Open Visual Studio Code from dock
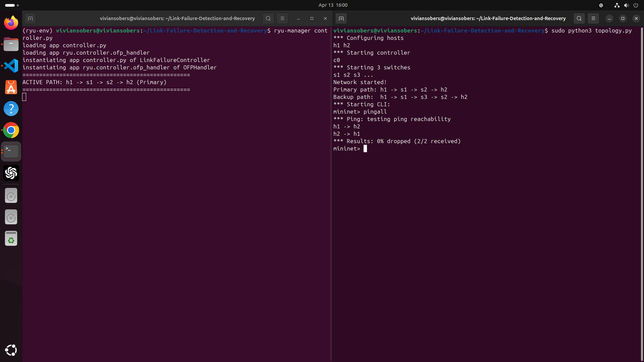Image resolution: width=644 pixels, height=362 pixels. (x=11, y=66)
